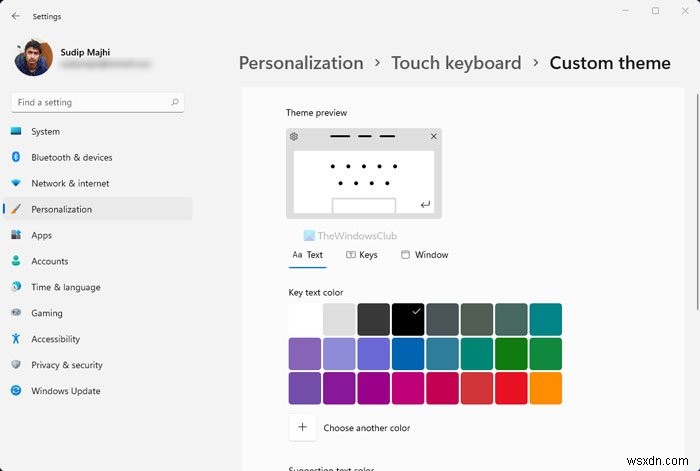Go to Touch keyboard breadcrumb link
This screenshot has height=471, width=700.
pyautogui.click(x=456, y=63)
